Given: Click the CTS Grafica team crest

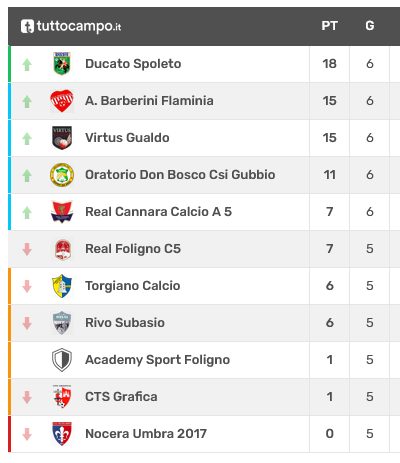Looking at the screenshot, I should 62,397.
